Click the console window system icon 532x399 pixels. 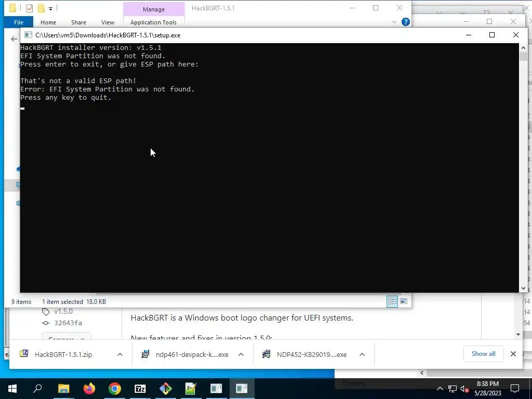(x=29, y=35)
